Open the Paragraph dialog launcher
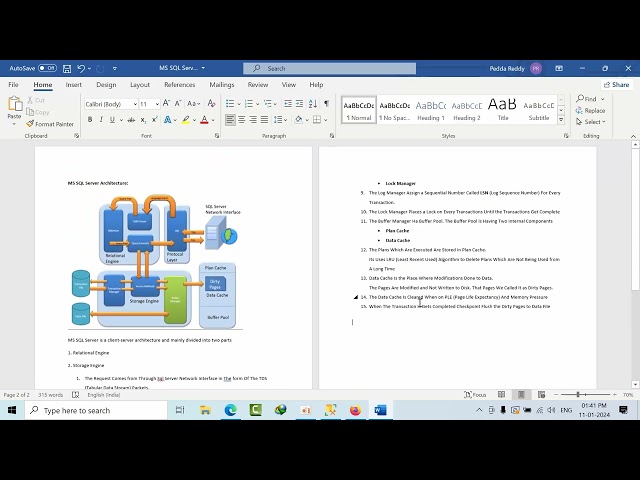Screen dimensions: 640x480 (x=332, y=136)
